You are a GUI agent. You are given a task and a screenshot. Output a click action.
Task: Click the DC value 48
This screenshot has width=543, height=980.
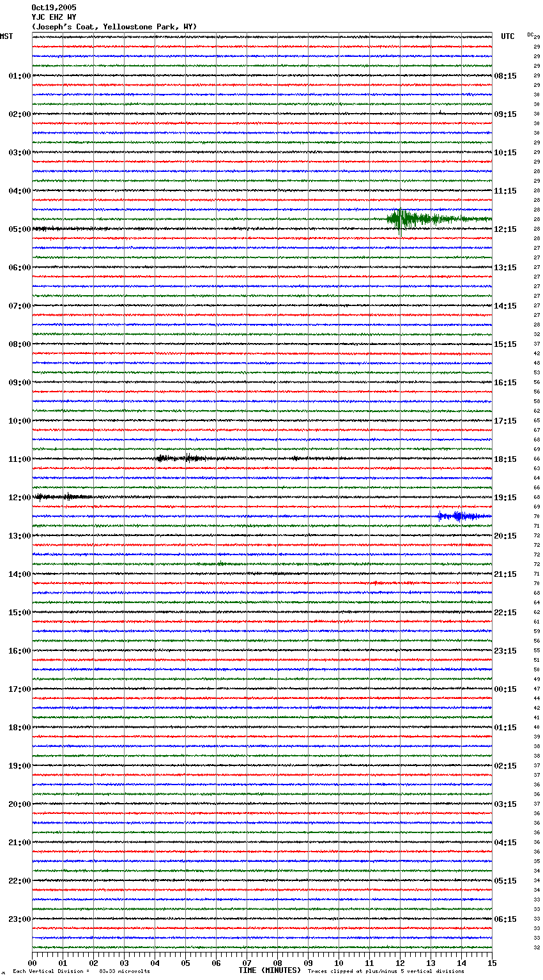click(x=537, y=363)
